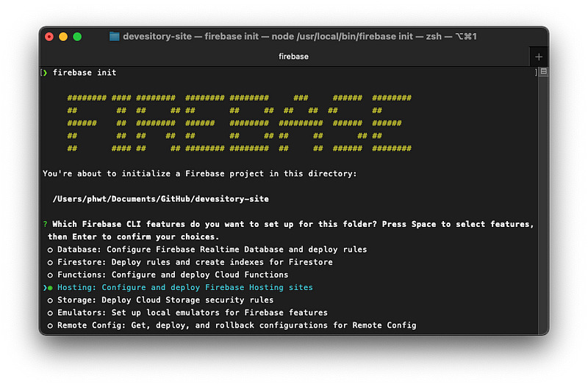Click 'Storage: Deploy Cloud Storage security rules' text
This screenshot has width=588, height=387.
165,300
